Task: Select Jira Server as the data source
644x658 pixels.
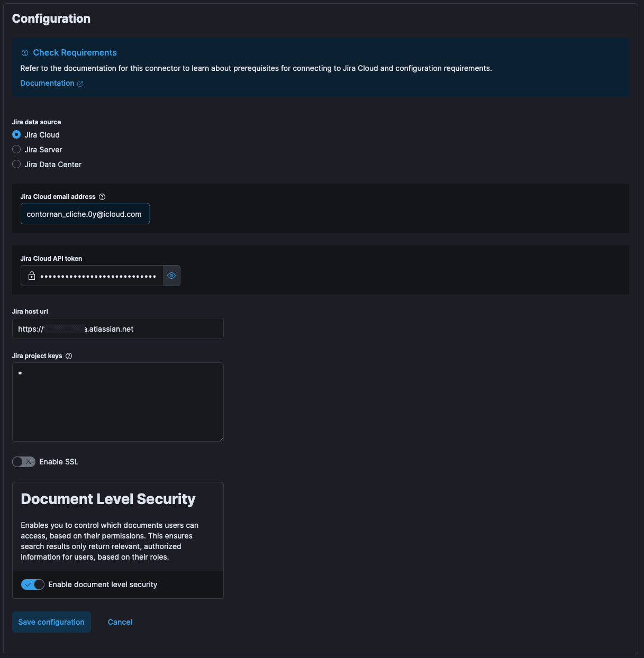Action: coord(16,150)
